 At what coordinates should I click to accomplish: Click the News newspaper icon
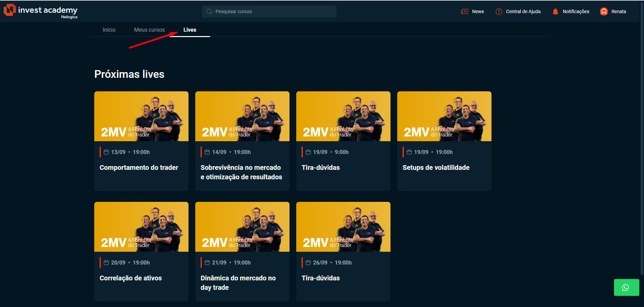tap(465, 11)
